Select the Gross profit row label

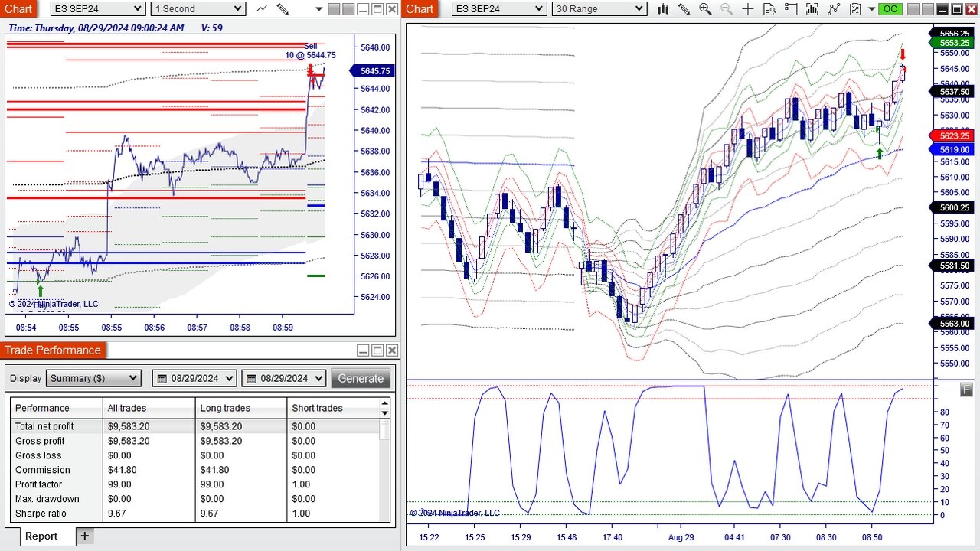pyautogui.click(x=40, y=441)
